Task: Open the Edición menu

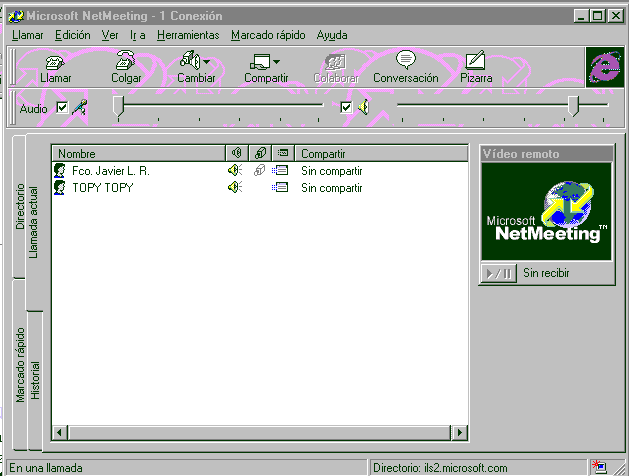Action: (x=73, y=35)
